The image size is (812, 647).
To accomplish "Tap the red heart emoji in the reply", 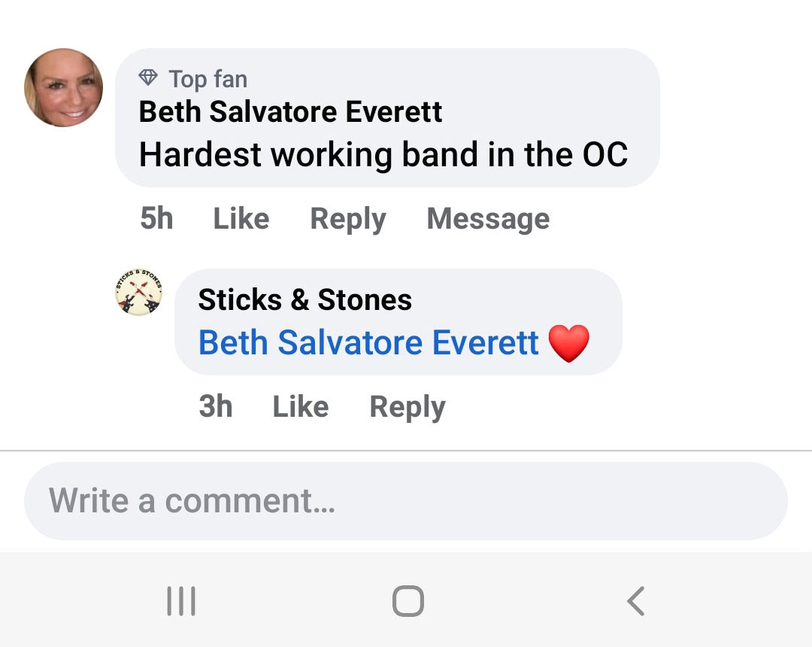I will point(569,344).
